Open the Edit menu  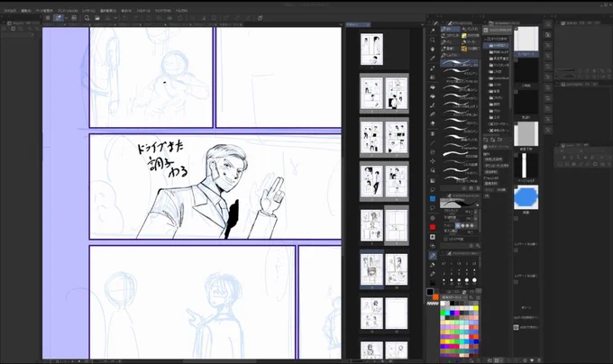point(26,11)
